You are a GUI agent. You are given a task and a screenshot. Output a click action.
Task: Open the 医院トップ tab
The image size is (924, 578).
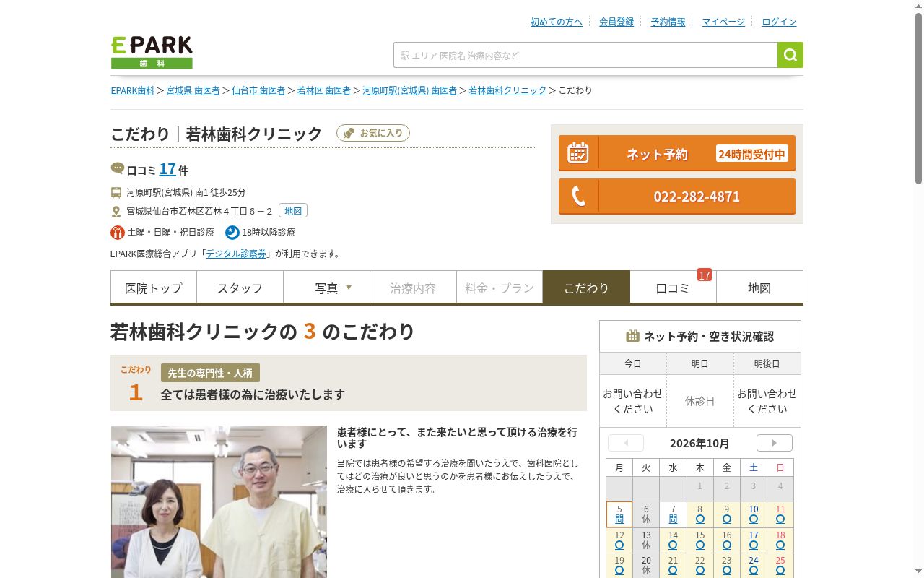154,288
